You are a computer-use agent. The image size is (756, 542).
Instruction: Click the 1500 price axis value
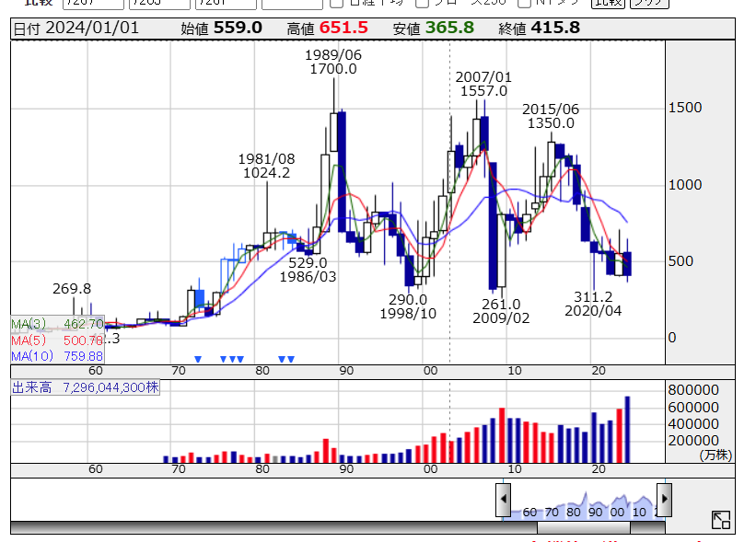pyautogui.click(x=685, y=108)
